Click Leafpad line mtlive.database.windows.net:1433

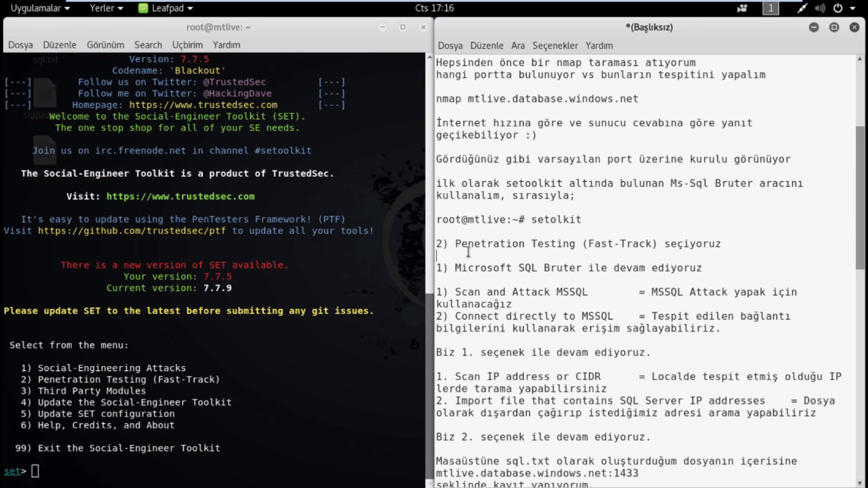pyautogui.click(x=537, y=473)
